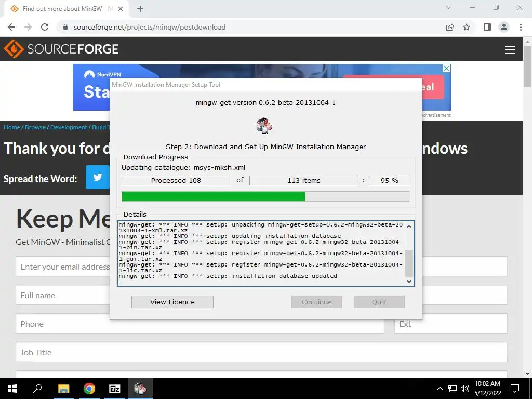This screenshot has width=532, height=399.
Task: Click the '95 %' box
Action: pyautogui.click(x=390, y=180)
